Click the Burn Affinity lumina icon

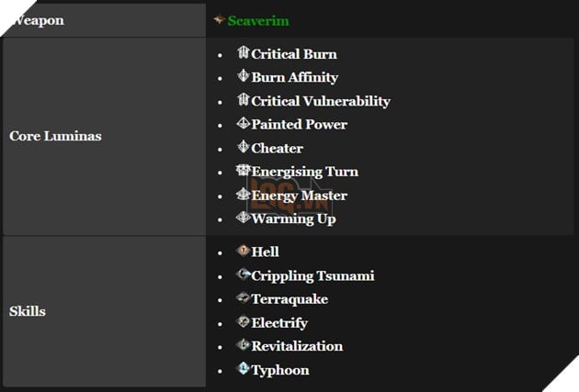(x=244, y=77)
